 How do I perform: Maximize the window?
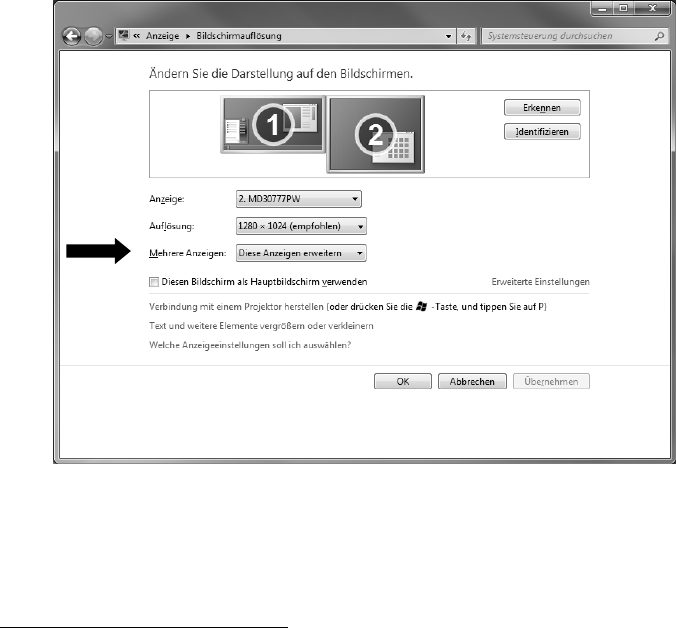click(623, 8)
